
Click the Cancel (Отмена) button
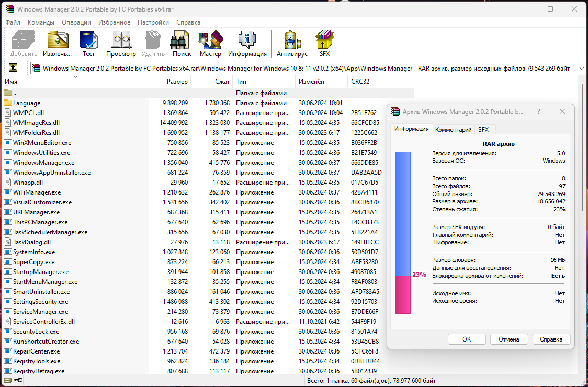[x=508, y=339]
